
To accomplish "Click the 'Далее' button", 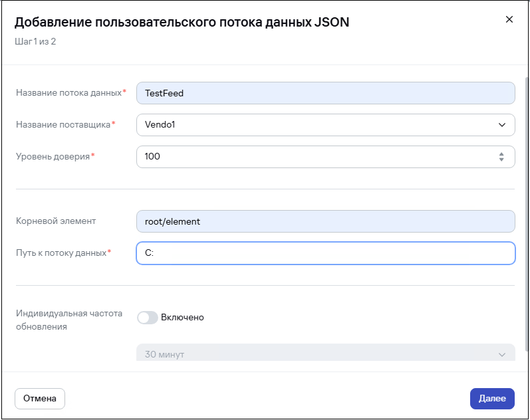I will click(492, 398).
